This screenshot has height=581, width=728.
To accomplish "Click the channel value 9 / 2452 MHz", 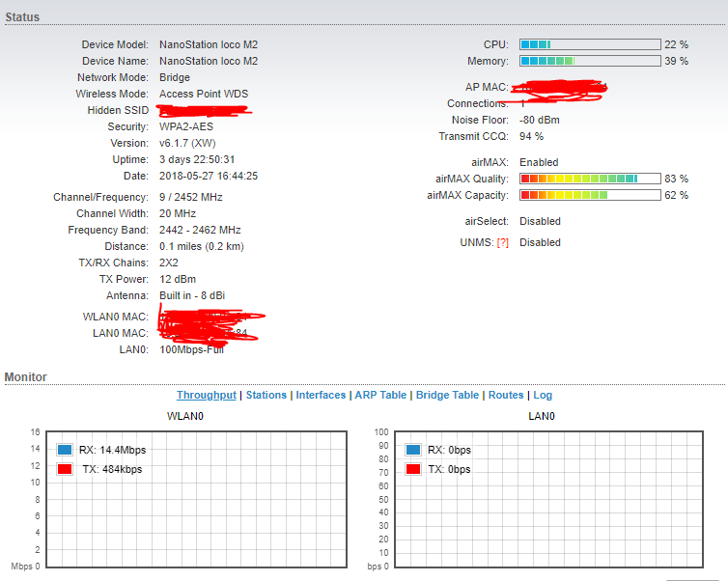I will (x=191, y=197).
